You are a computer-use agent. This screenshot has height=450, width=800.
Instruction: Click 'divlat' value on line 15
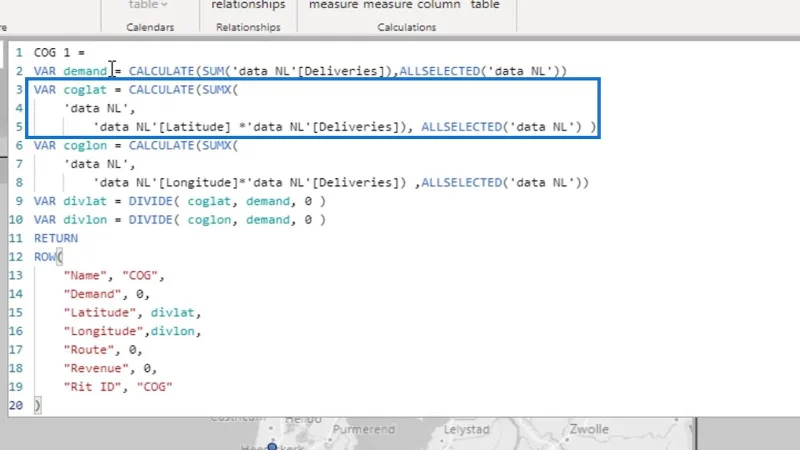[x=172, y=313]
